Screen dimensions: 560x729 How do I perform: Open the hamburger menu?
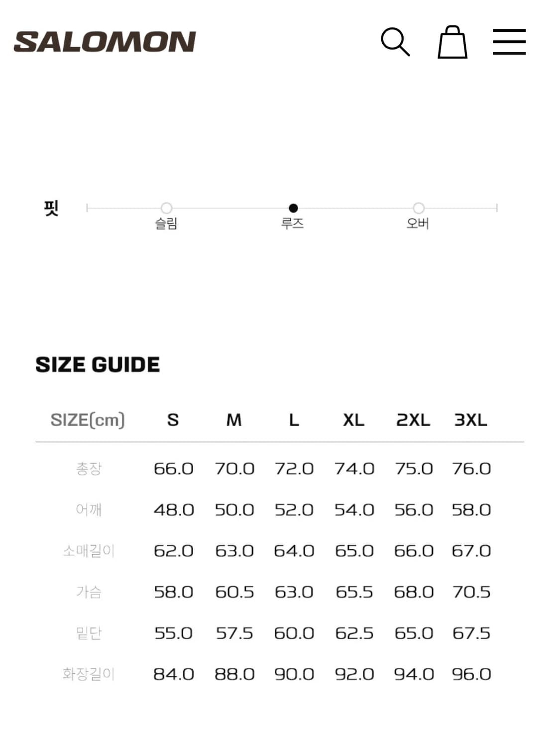[x=509, y=42]
